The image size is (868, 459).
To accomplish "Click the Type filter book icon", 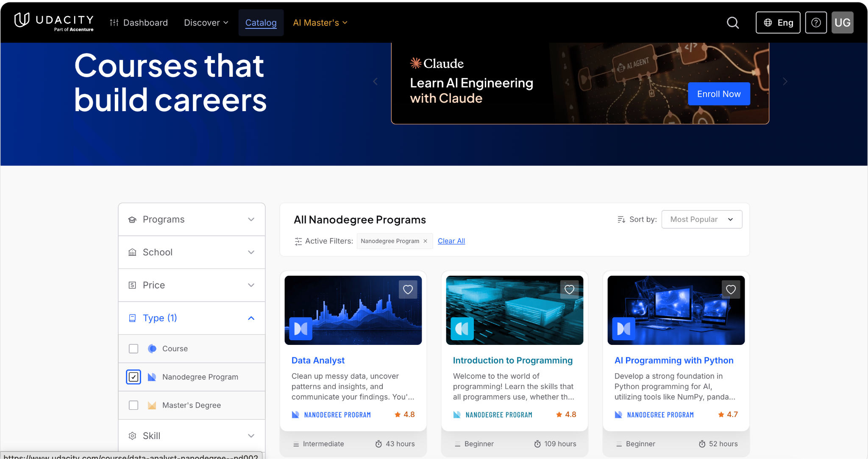I will coord(132,318).
